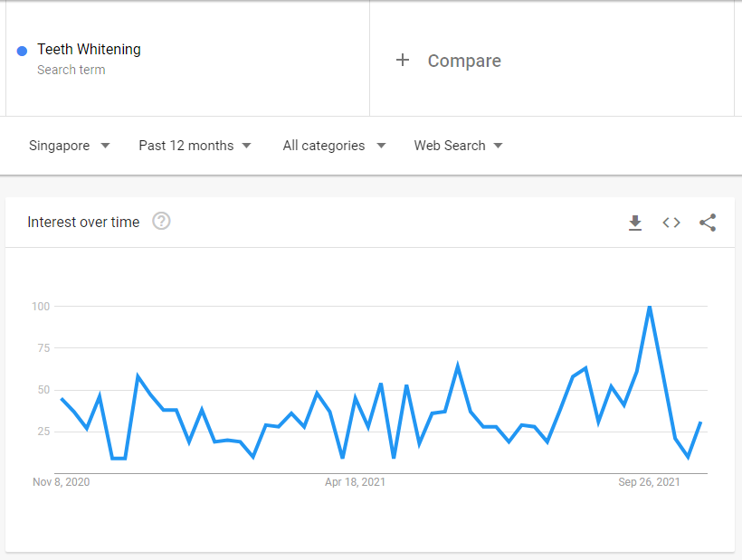Click the 50 value on the y-axis

click(42, 390)
